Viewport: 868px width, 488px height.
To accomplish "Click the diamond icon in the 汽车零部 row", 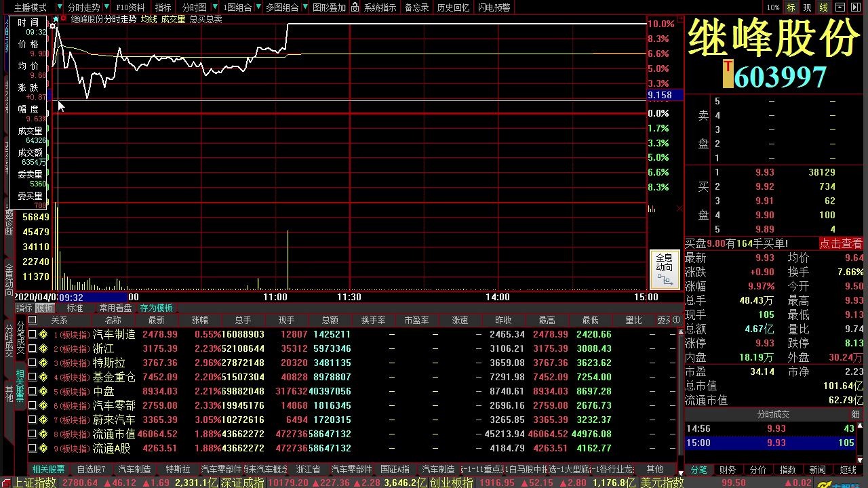I will point(43,405).
